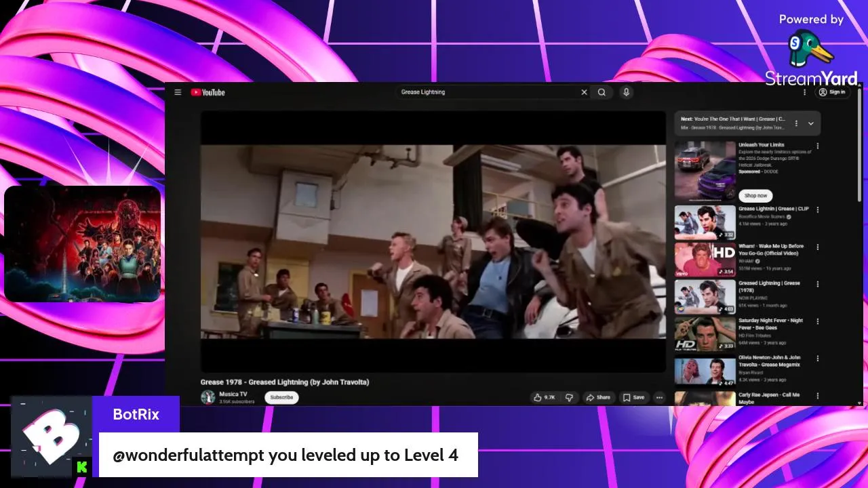Image resolution: width=868 pixels, height=488 pixels.
Task: Click the search magnifier button
Action: coord(601,92)
